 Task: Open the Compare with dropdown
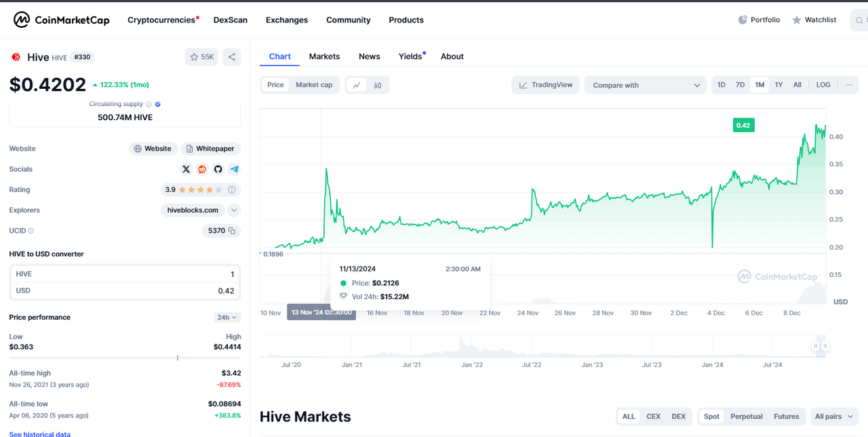coord(646,85)
